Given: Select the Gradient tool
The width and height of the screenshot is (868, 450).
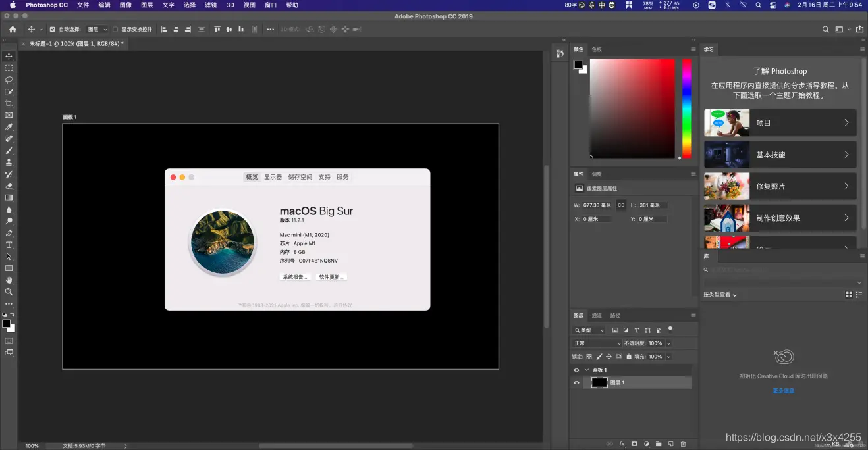Looking at the screenshot, I should coord(9,197).
